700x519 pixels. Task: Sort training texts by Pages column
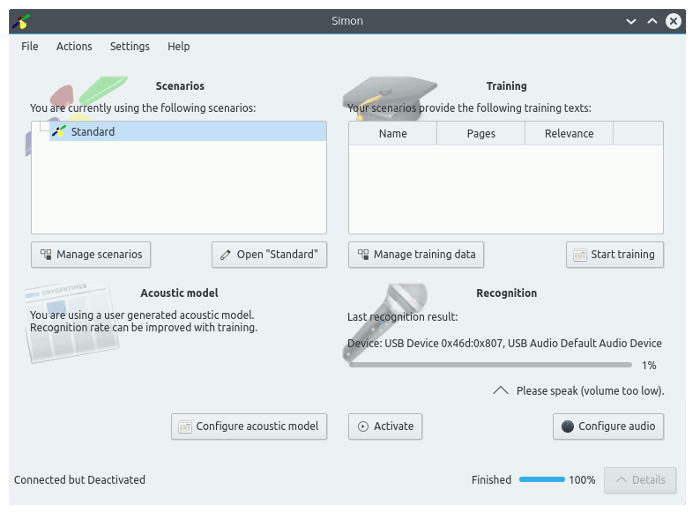[481, 133]
